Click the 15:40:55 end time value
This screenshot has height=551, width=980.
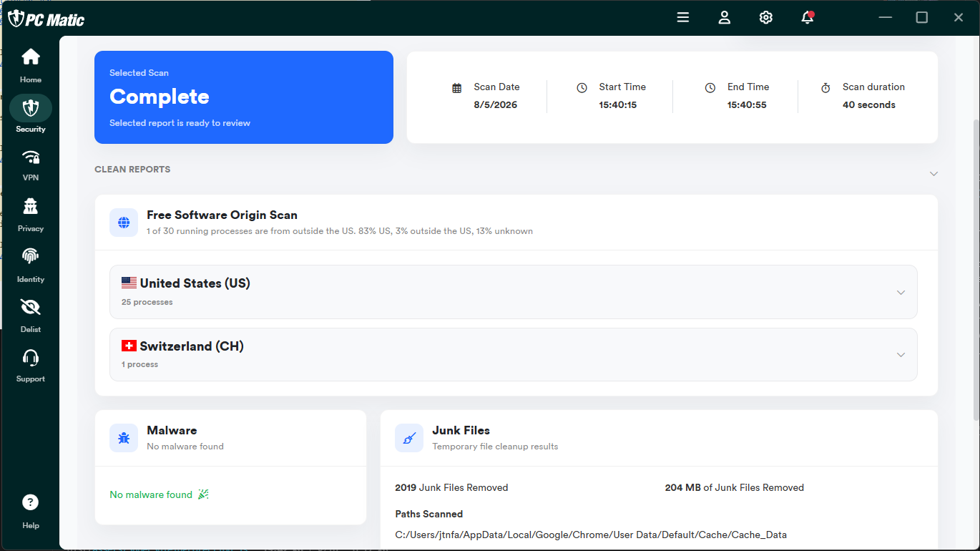[x=747, y=104]
